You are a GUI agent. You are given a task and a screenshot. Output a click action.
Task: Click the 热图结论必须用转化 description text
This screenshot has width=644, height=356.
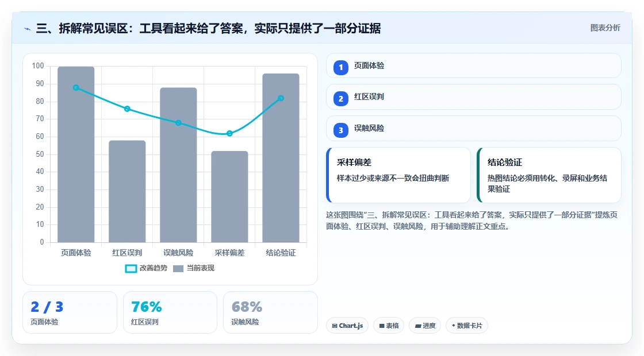pos(547,184)
